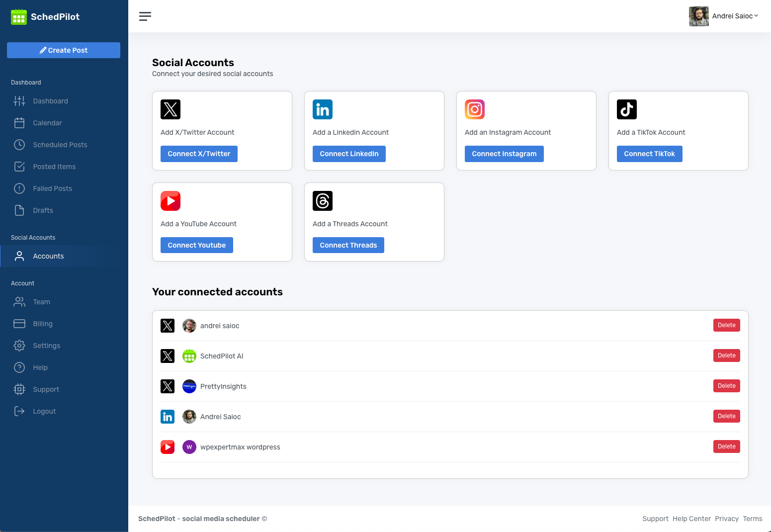The width and height of the screenshot is (771, 532).
Task: Delete the andrei saioc X account
Action: coord(727,325)
